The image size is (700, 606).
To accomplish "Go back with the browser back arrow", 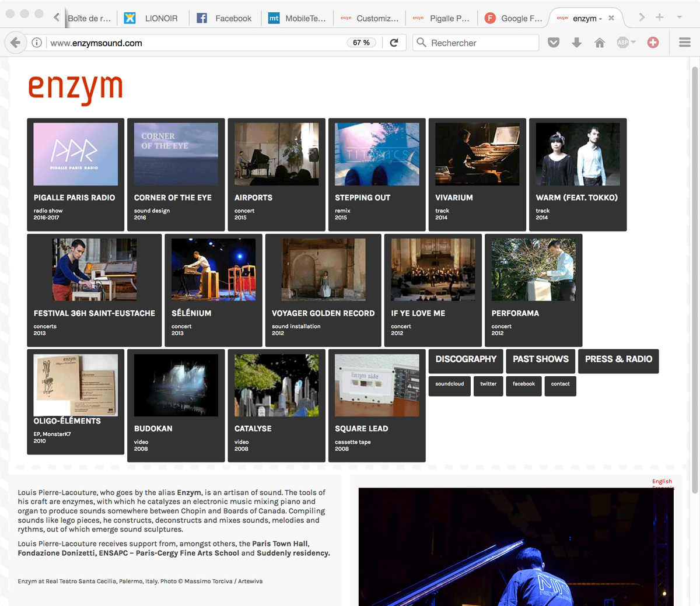I will point(16,43).
